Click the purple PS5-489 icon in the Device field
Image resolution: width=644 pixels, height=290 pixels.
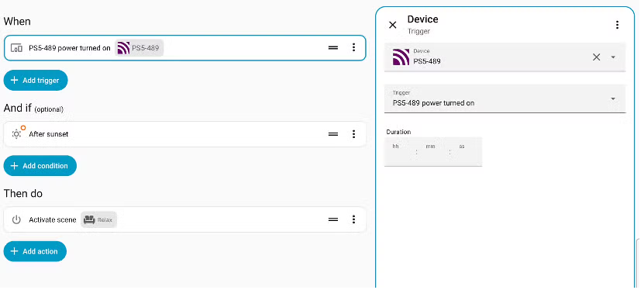401,57
